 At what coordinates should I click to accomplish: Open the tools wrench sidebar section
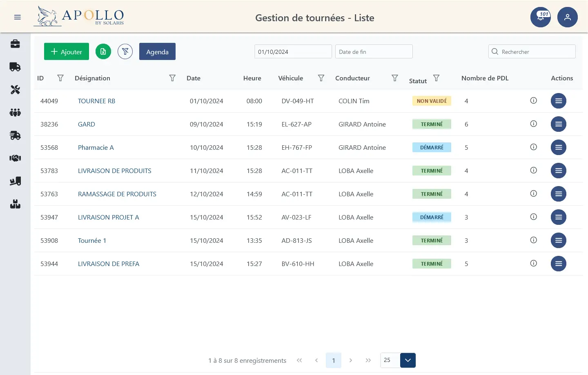(x=15, y=90)
